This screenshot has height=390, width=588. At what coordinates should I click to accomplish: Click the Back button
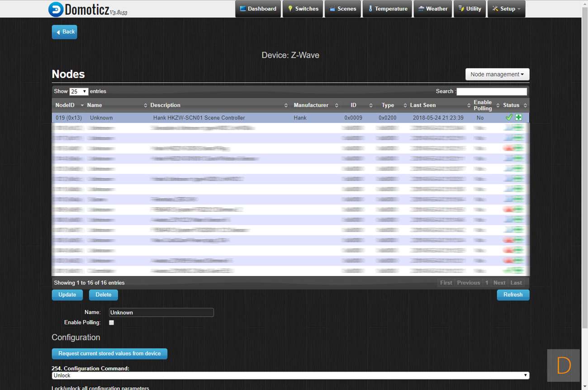click(x=65, y=32)
